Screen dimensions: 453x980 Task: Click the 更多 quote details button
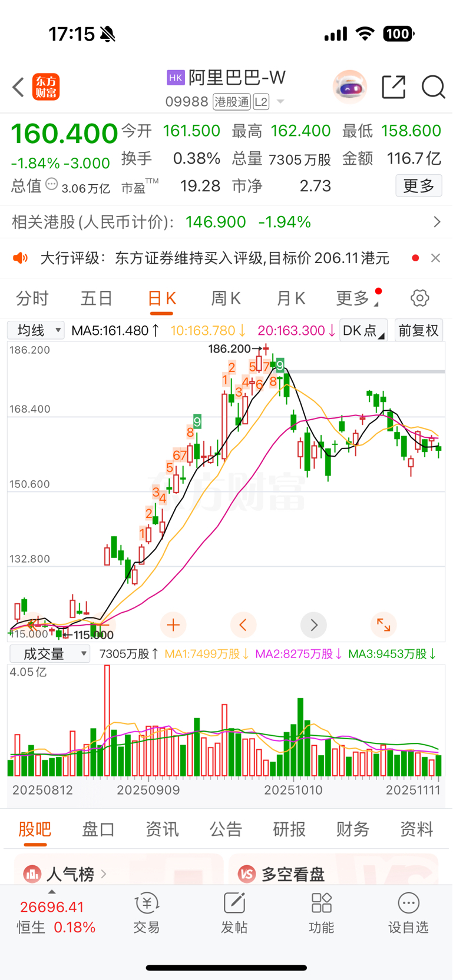coord(419,186)
